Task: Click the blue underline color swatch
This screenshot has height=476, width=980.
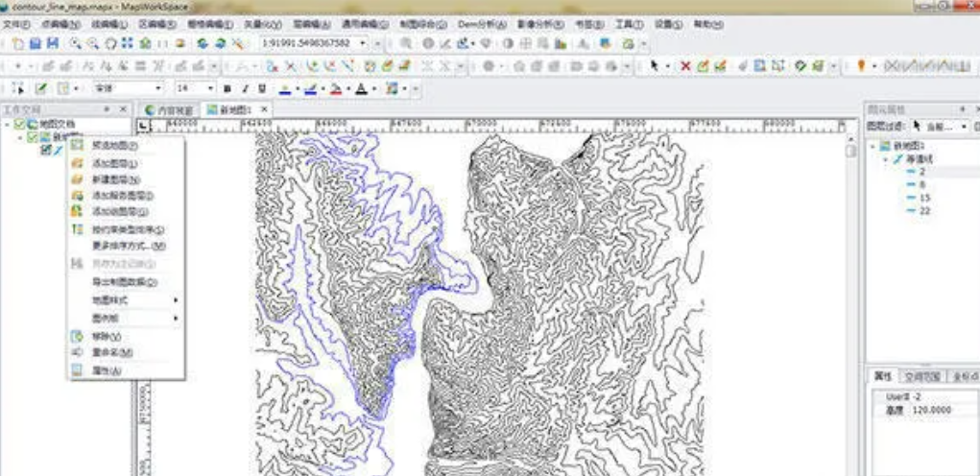Action: [x=285, y=89]
